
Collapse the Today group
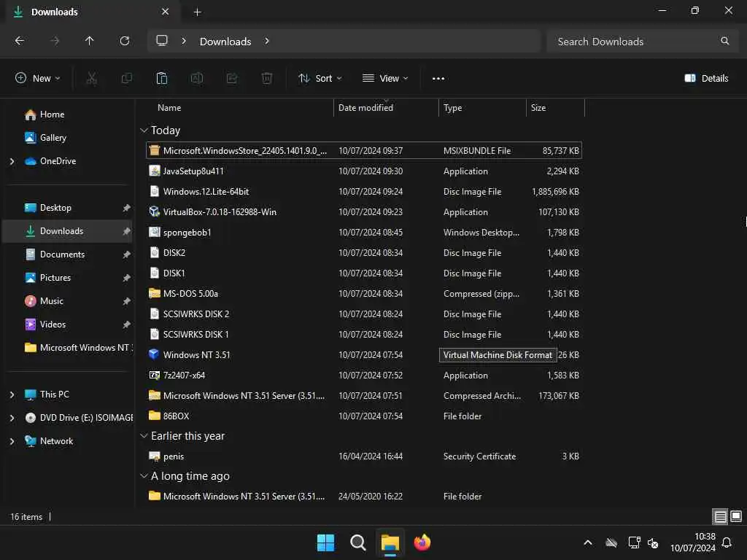coord(144,130)
